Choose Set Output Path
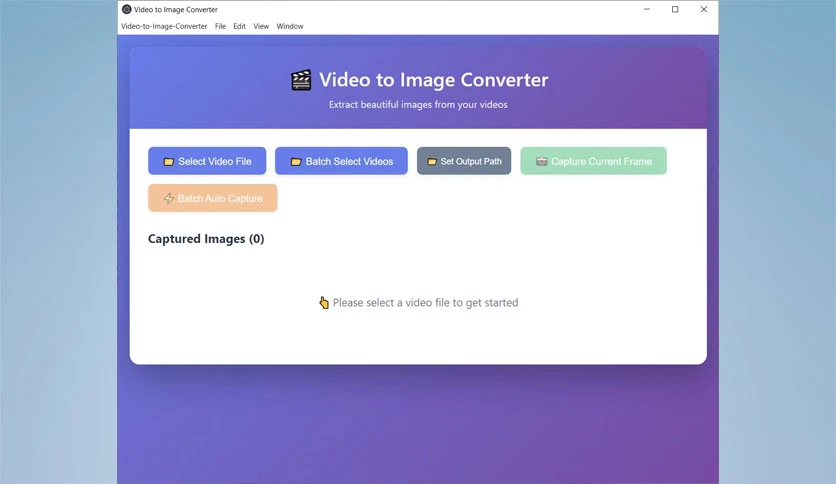 [x=464, y=161]
